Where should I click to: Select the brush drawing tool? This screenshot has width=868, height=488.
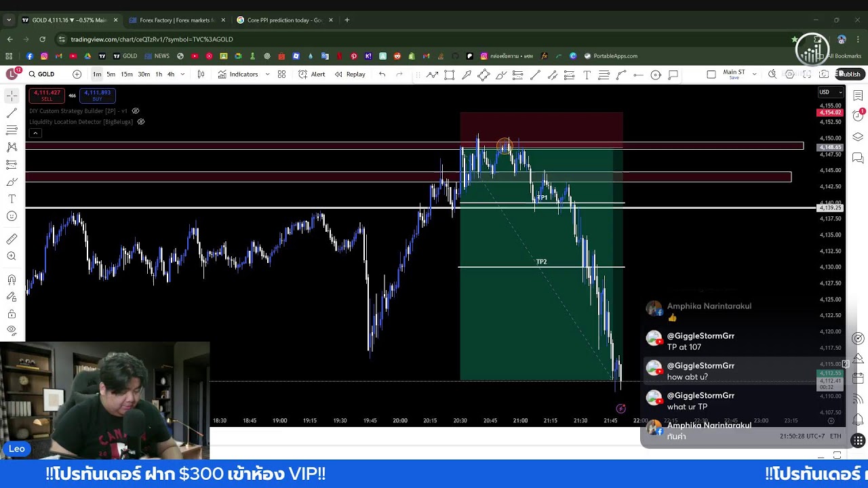(501, 75)
